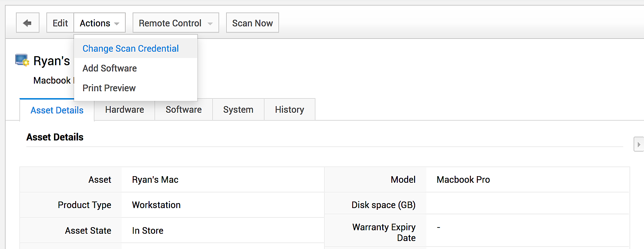Switch to the Asset Details tab

[57, 110]
